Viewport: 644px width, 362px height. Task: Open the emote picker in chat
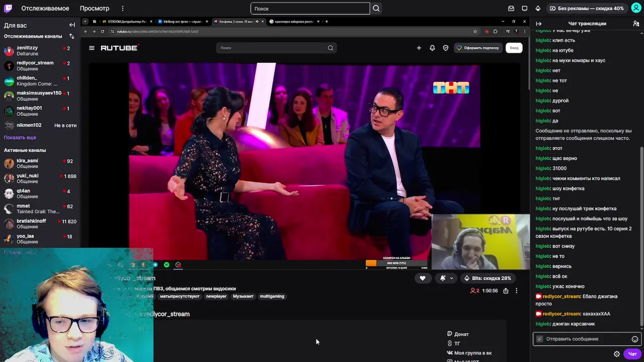coord(635,339)
